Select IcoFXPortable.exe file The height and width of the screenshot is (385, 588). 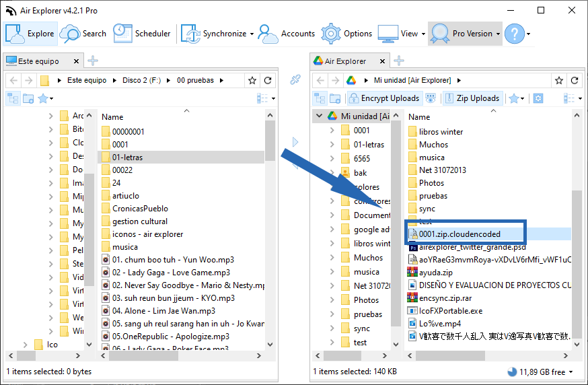coord(450,311)
